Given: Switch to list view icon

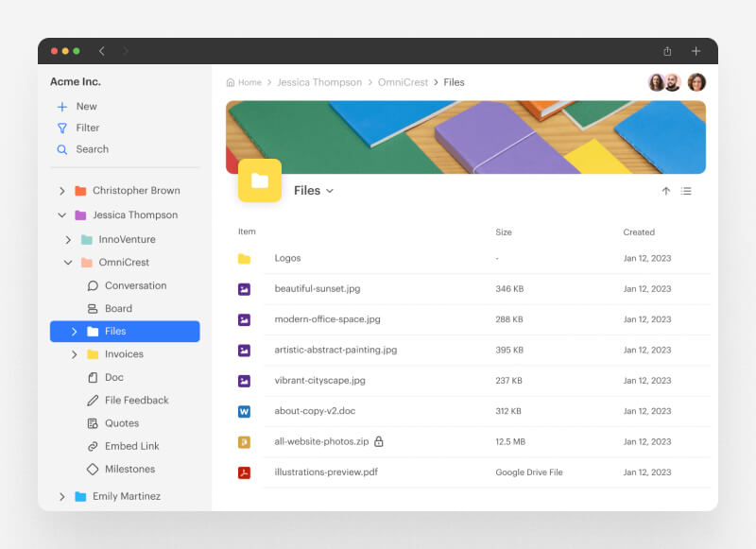Looking at the screenshot, I should click(x=686, y=192).
